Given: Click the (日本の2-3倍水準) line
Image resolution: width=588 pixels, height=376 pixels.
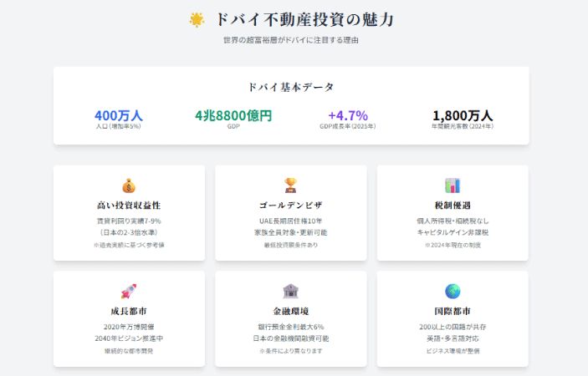Looking at the screenshot, I should pyautogui.click(x=129, y=232).
